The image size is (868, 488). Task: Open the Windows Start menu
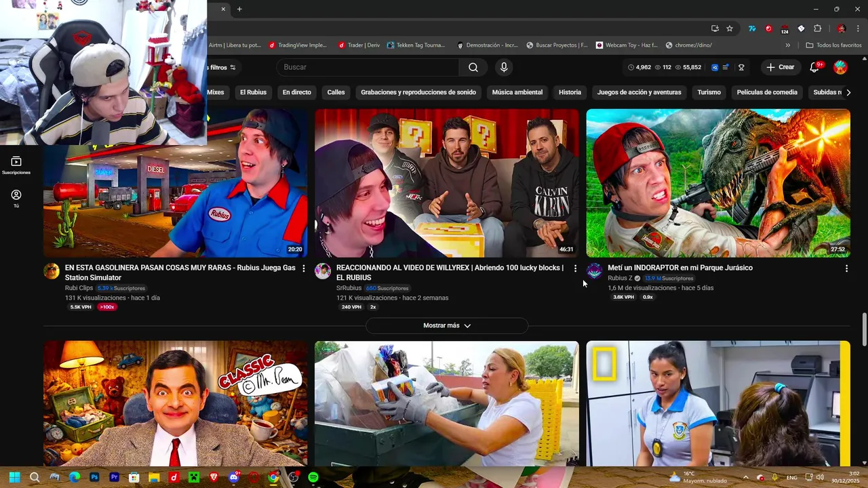pyautogui.click(x=14, y=477)
